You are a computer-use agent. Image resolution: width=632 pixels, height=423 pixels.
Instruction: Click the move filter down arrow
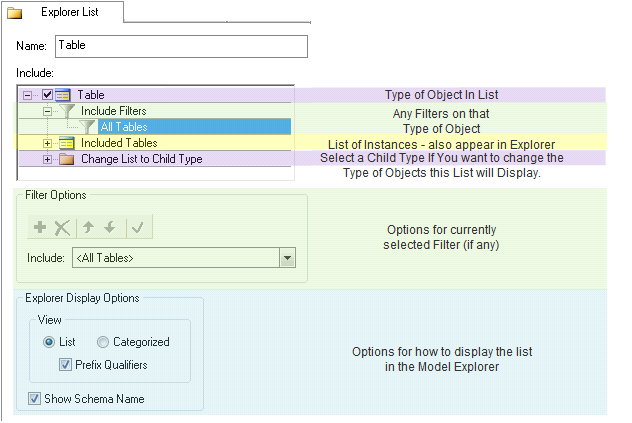pyautogui.click(x=110, y=227)
